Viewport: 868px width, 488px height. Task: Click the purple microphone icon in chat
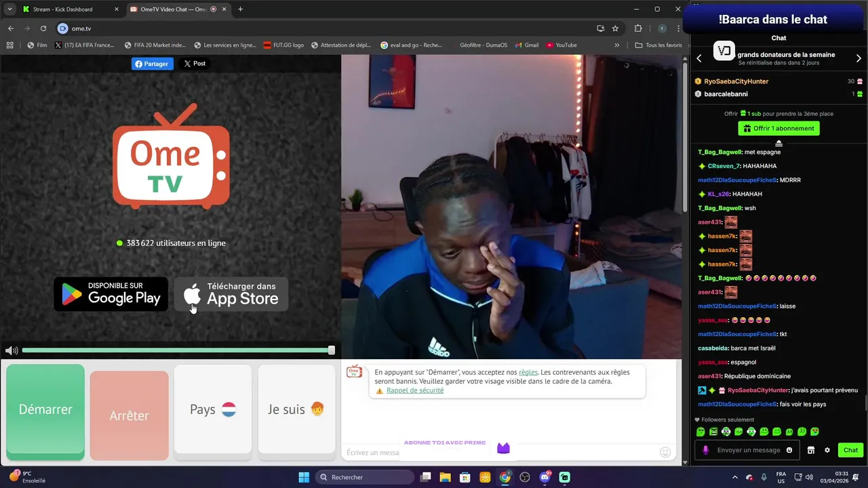coord(705,450)
